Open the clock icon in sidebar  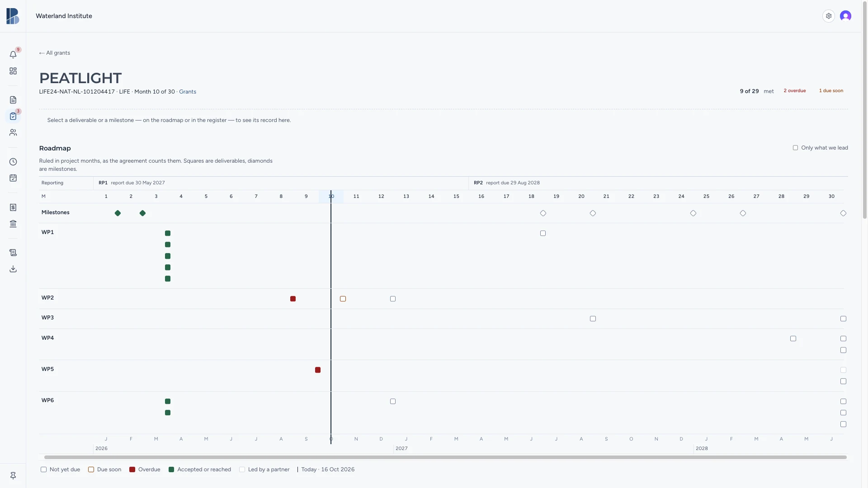13,162
